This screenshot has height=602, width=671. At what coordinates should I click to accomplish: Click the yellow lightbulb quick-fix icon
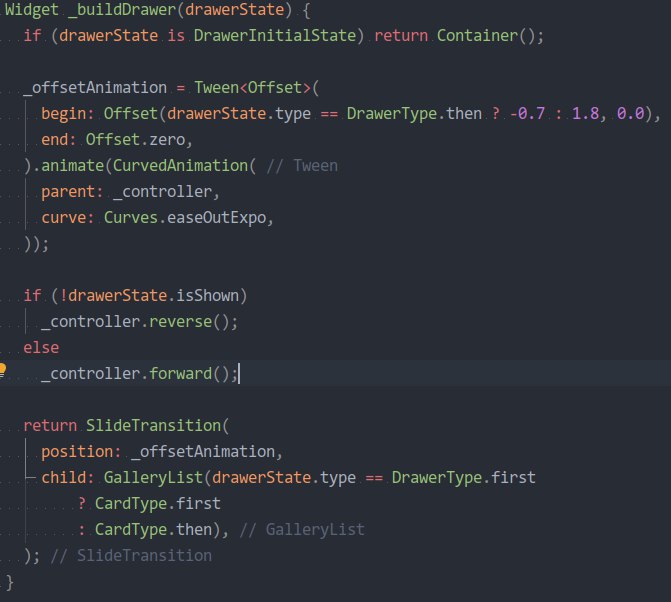pos(2,371)
